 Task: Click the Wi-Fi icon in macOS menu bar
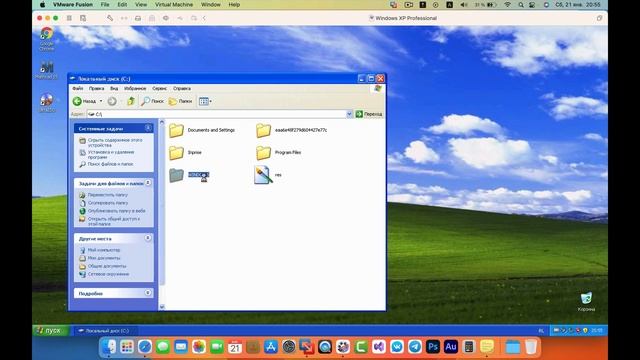[x=507, y=4]
